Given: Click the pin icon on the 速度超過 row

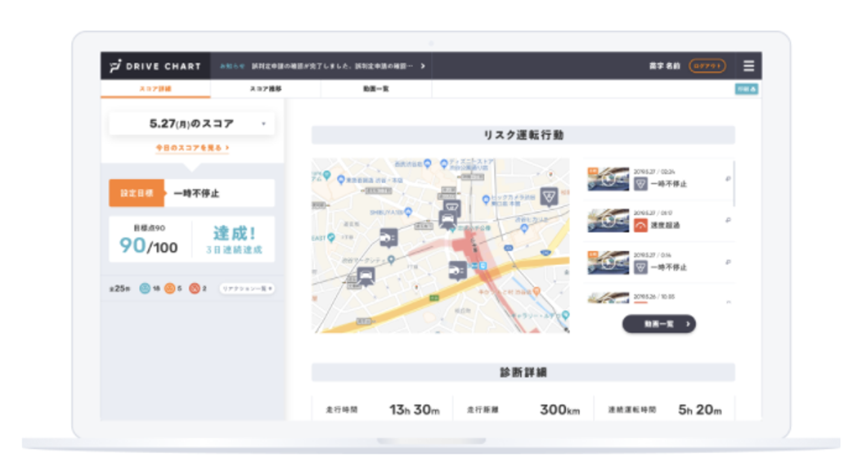Looking at the screenshot, I should (x=728, y=220).
